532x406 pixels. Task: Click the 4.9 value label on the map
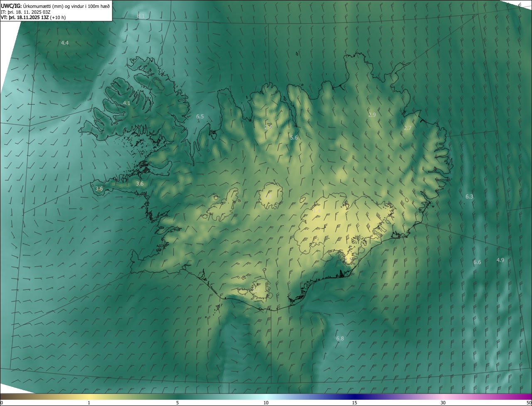pos(500,260)
